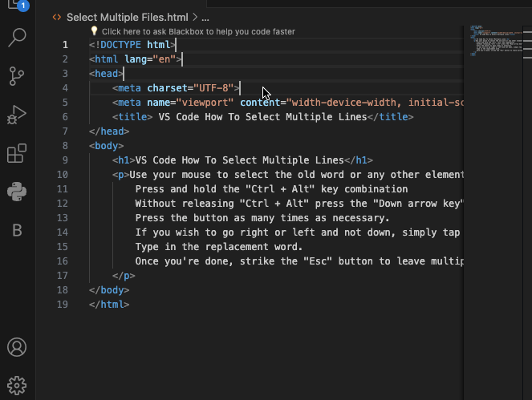The height and width of the screenshot is (400, 532).
Task: Open the Explorer view with badge
Action: (x=18, y=5)
